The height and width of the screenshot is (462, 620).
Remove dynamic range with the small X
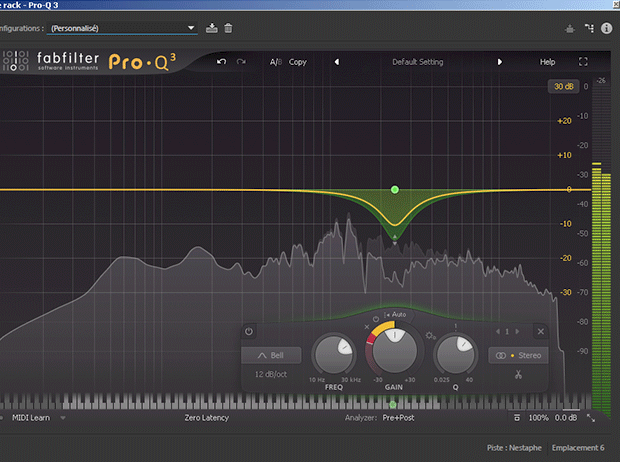(x=367, y=327)
